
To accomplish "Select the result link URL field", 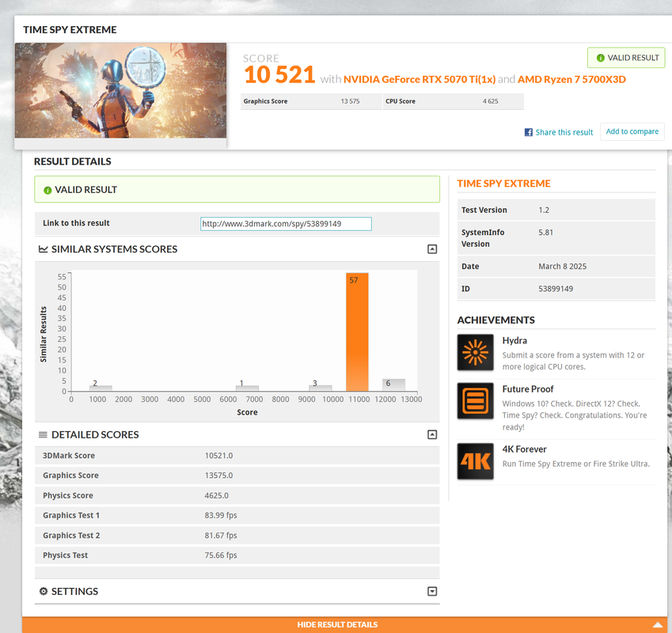I will (286, 224).
